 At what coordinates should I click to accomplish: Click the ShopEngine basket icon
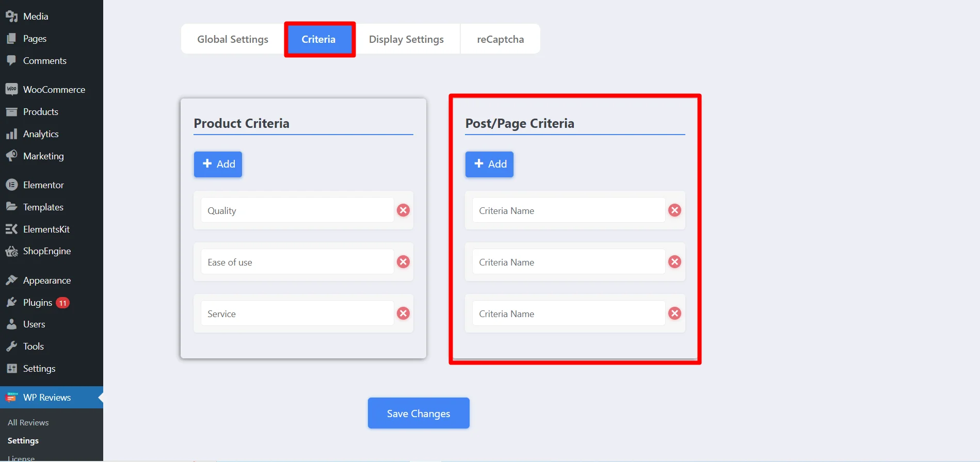tap(11, 251)
